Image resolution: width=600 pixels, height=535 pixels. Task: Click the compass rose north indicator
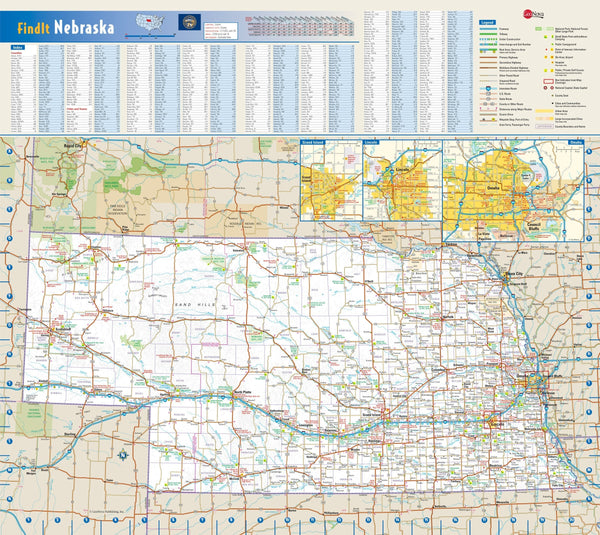pyautogui.click(x=123, y=455)
